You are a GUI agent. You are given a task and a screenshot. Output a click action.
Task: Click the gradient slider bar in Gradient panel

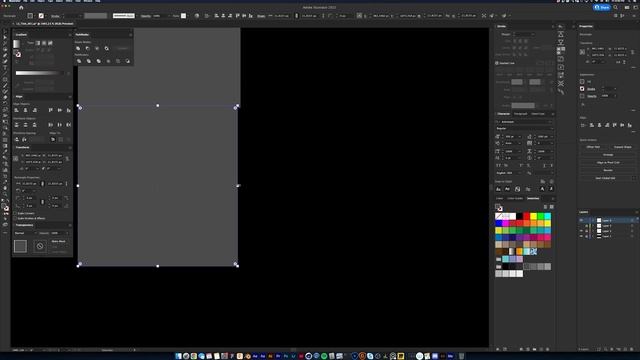39,73
